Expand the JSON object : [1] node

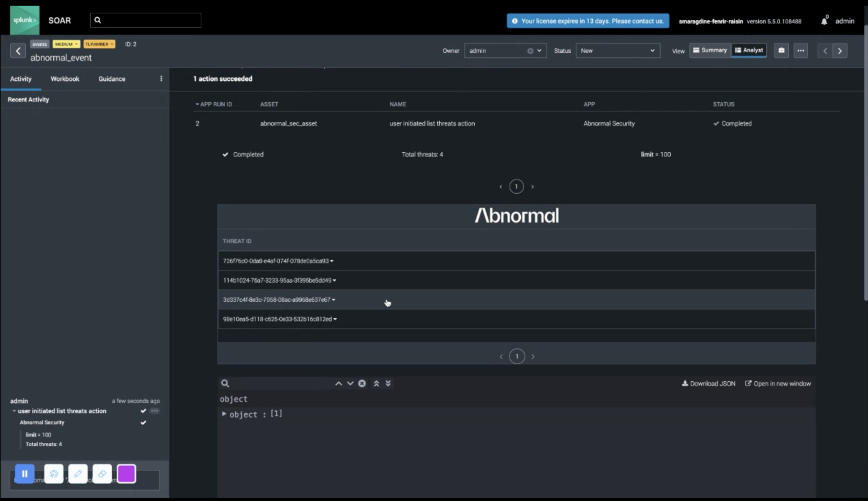[224, 414]
